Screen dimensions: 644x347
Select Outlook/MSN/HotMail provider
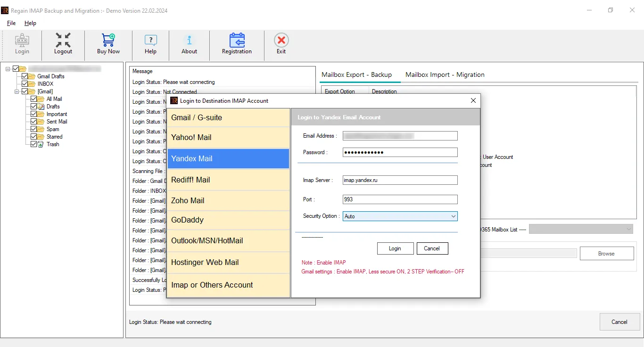click(x=229, y=240)
